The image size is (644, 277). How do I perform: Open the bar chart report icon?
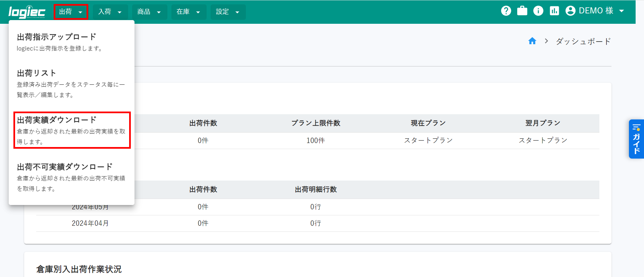pyautogui.click(x=554, y=11)
